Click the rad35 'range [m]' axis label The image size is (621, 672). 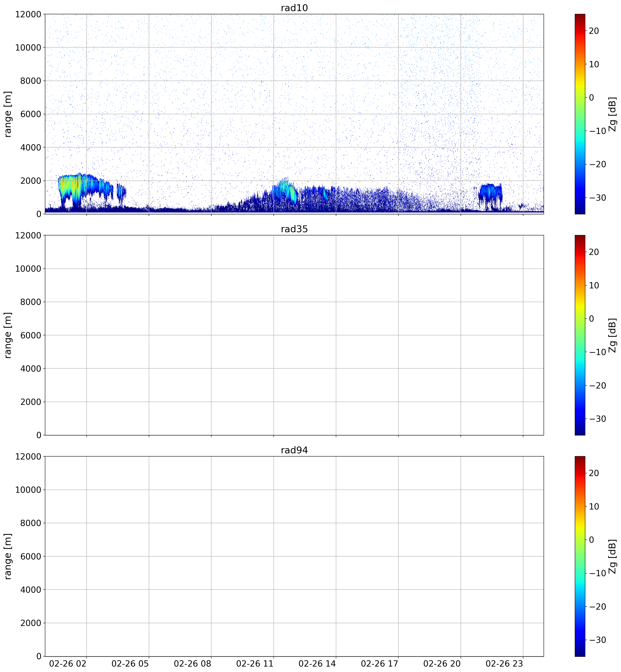coord(8,335)
